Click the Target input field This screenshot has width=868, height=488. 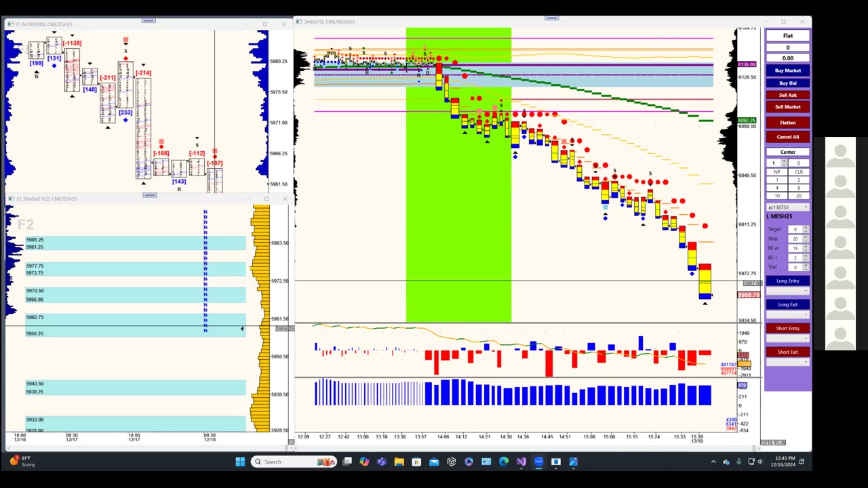(795, 229)
